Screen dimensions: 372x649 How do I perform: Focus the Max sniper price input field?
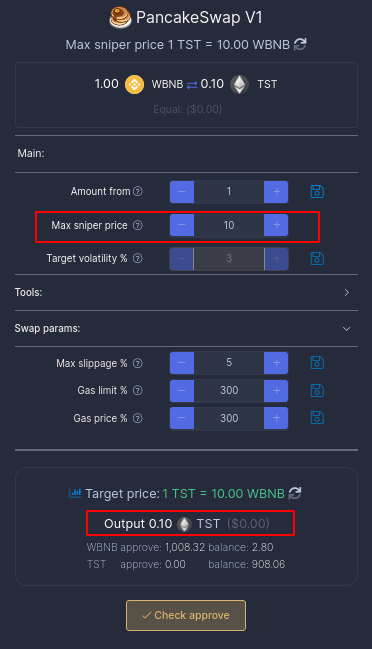tap(229, 225)
